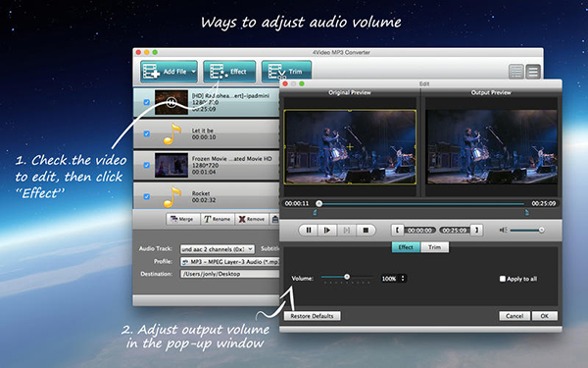Select the "Let it be" file name text
This screenshot has height=368, width=588.
(x=203, y=131)
